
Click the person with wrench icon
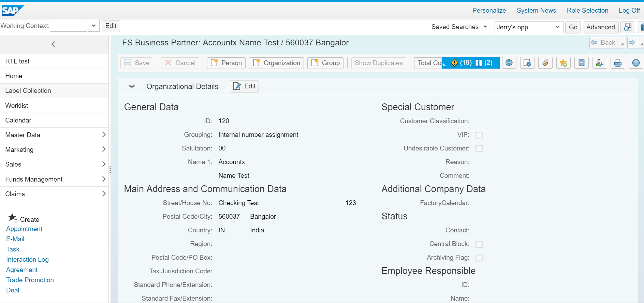[600, 63]
